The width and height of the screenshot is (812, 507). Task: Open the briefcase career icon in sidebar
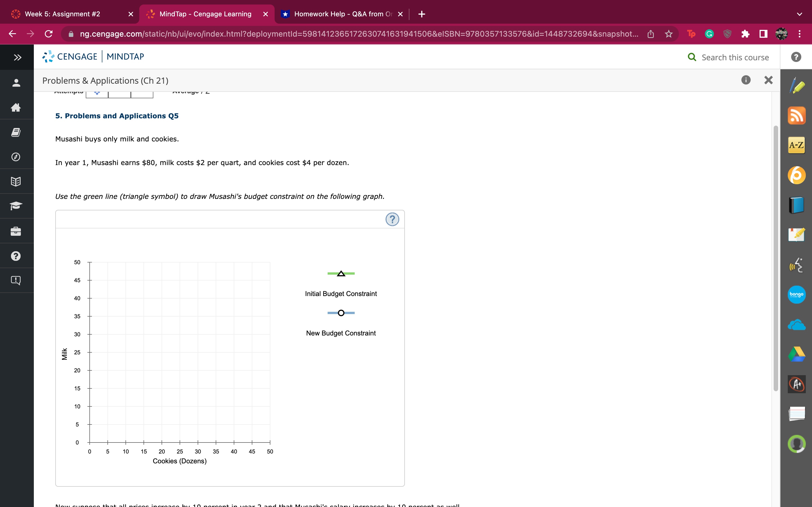pos(16,231)
